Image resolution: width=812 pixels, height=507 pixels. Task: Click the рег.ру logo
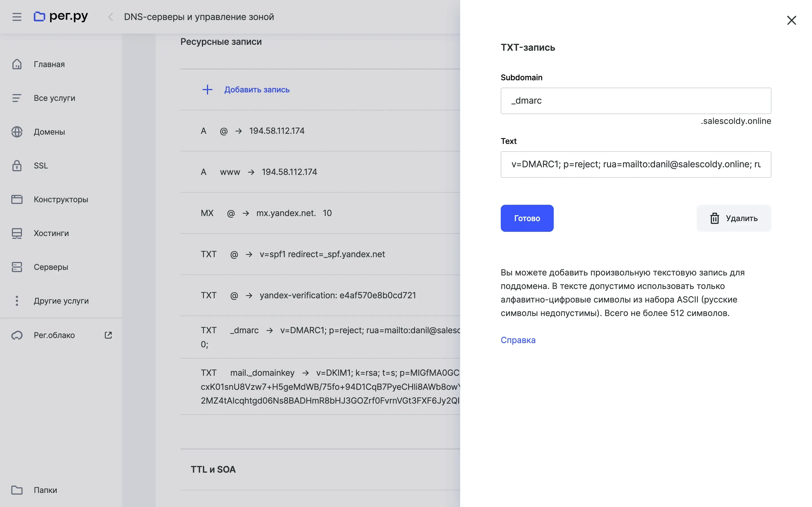coord(61,16)
